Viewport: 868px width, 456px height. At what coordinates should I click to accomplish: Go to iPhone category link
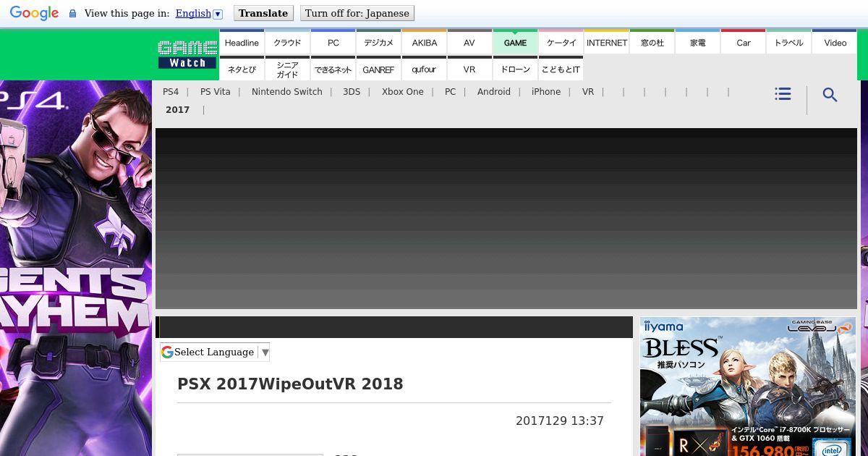[546, 92]
